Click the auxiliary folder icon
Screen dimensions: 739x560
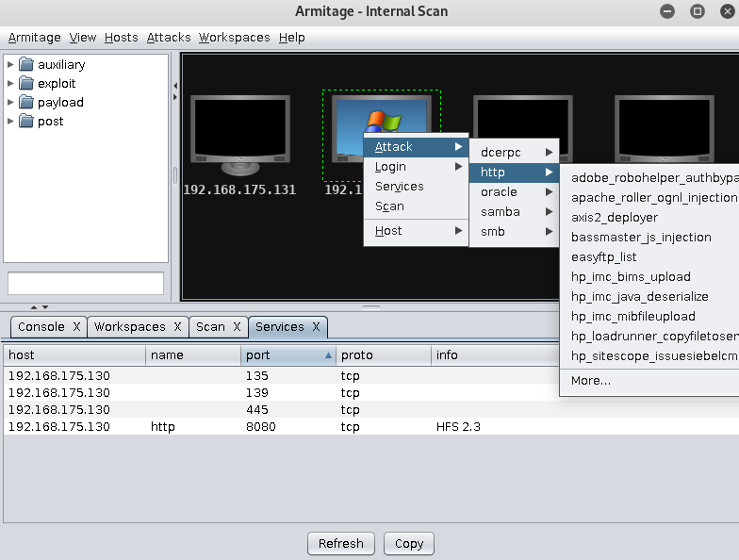click(x=26, y=64)
